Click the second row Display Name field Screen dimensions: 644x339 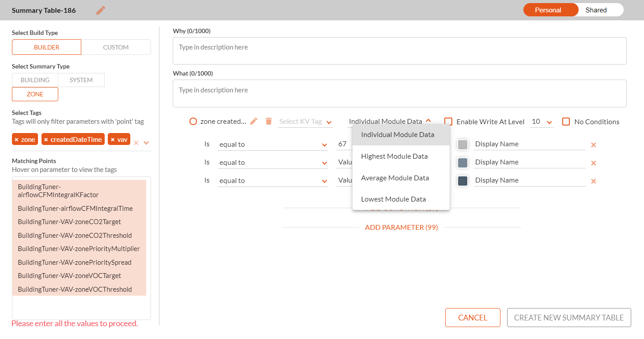pyautogui.click(x=530, y=162)
